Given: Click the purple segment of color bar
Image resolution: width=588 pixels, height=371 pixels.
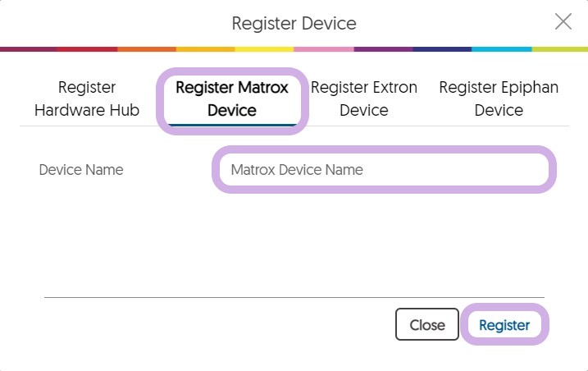Looking at the screenshot, I should click(x=382, y=49).
